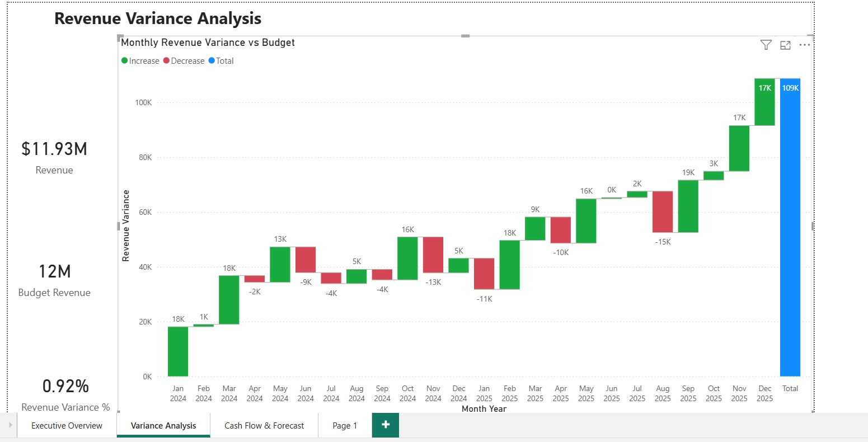868x442 pixels.
Task: Toggle the Increase item in the chart legend
Action: tap(140, 60)
